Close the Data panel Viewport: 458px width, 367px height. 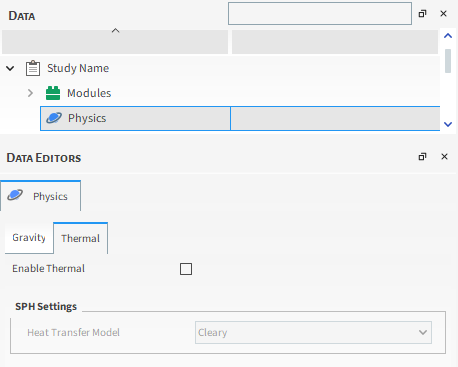pyautogui.click(x=443, y=14)
